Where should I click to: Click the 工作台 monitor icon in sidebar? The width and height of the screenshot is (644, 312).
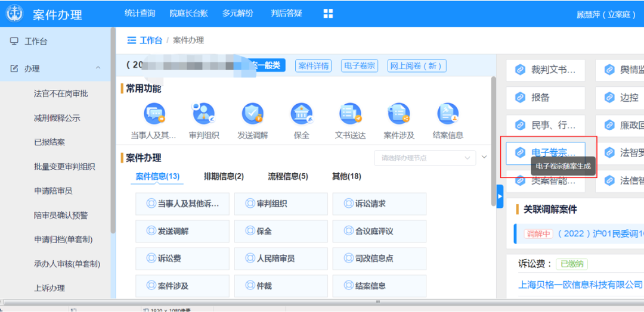click(x=14, y=41)
